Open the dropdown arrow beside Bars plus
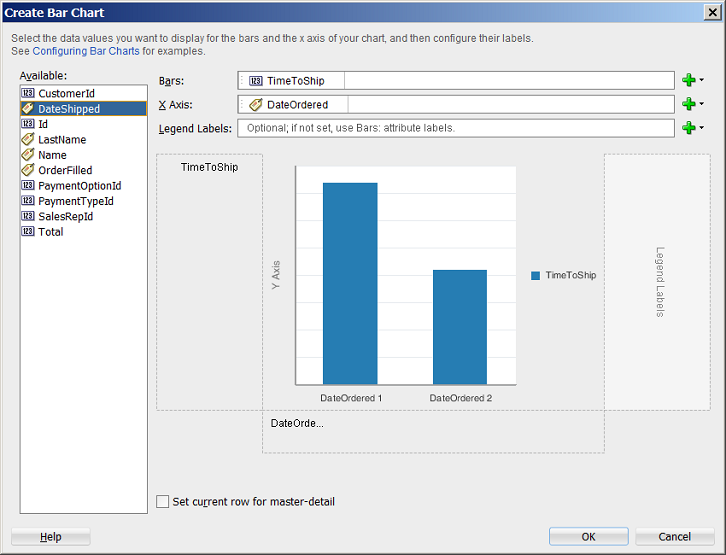This screenshot has height=555, width=726. coord(701,80)
